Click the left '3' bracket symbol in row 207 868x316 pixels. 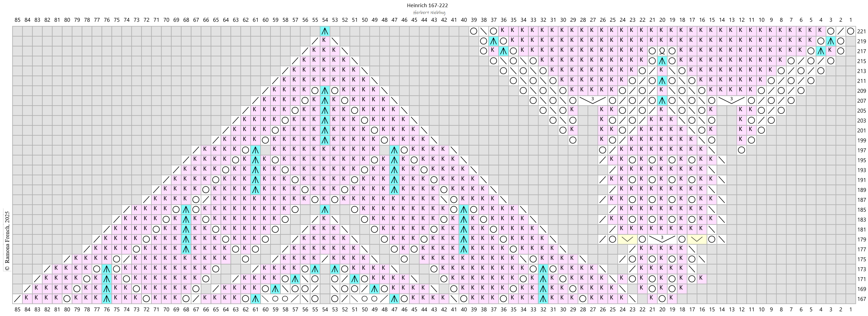[x=592, y=100]
